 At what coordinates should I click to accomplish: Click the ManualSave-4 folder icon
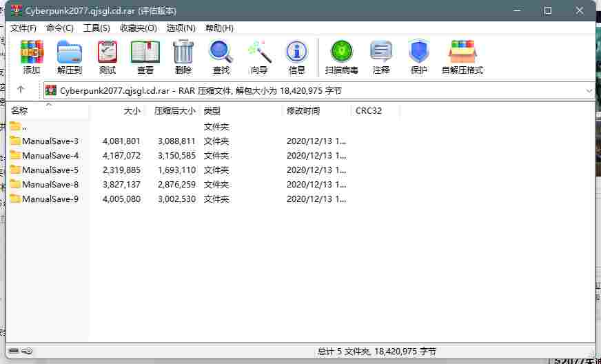[15, 155]
